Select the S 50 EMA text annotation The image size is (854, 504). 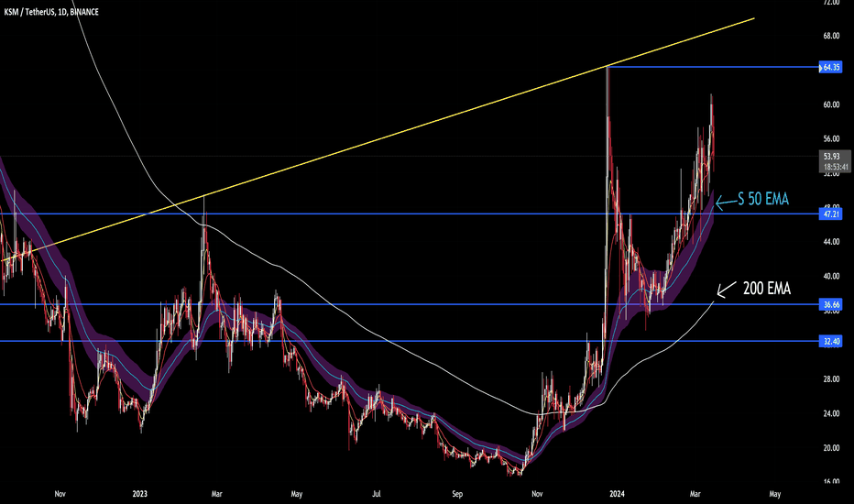pyautogui.click(x=763, y=200)
